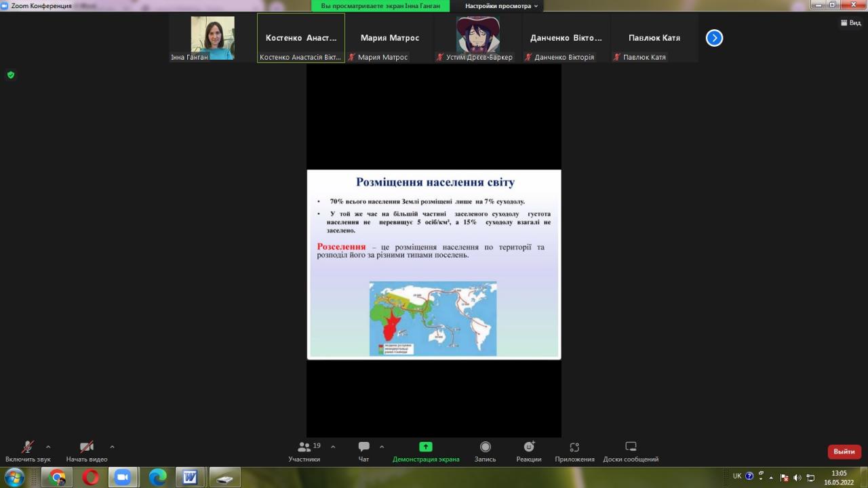Open the Приложения apps icon
The image size is (868, 488).
(574, 447)
